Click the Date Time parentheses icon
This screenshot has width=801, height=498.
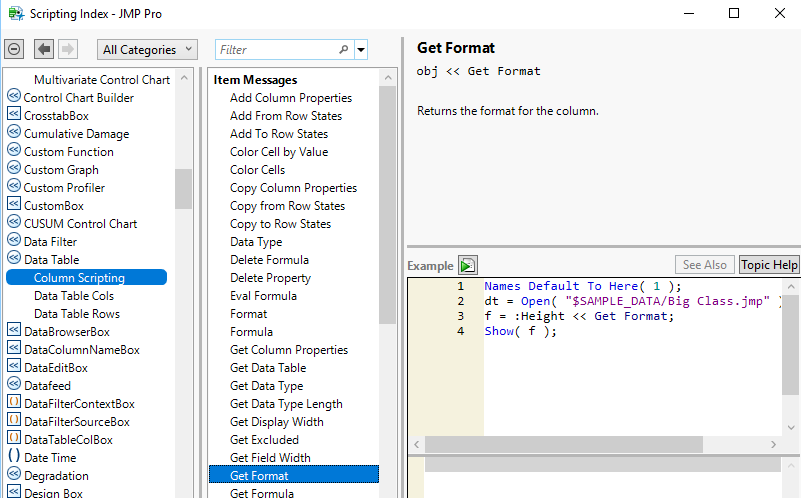(x=14, y=456)
